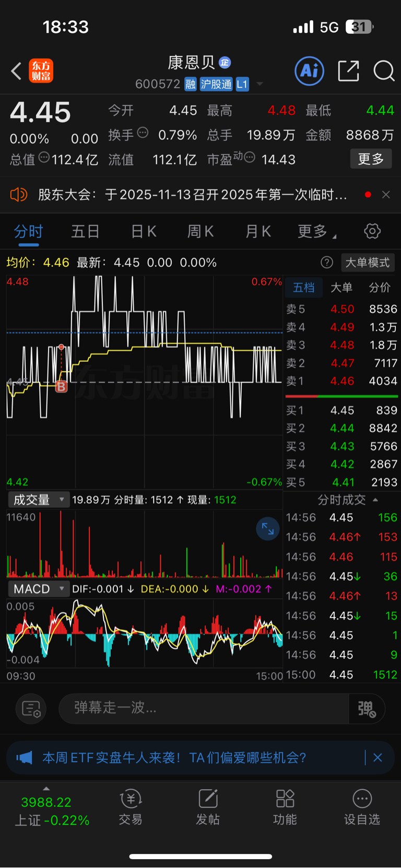Tap the share export icon

click(348, 70)
